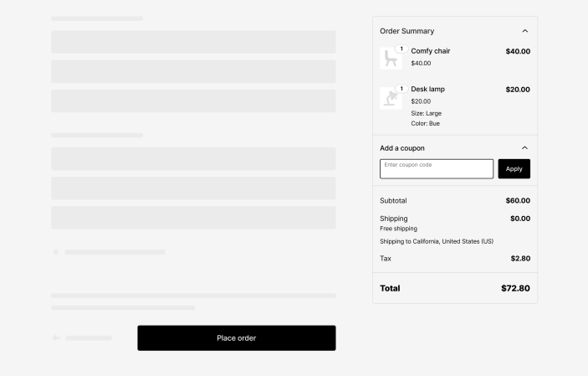Click the Free shipping option text
Viewport: 588px width, 376px height.
pyautogui.click(x=399, y=229)
